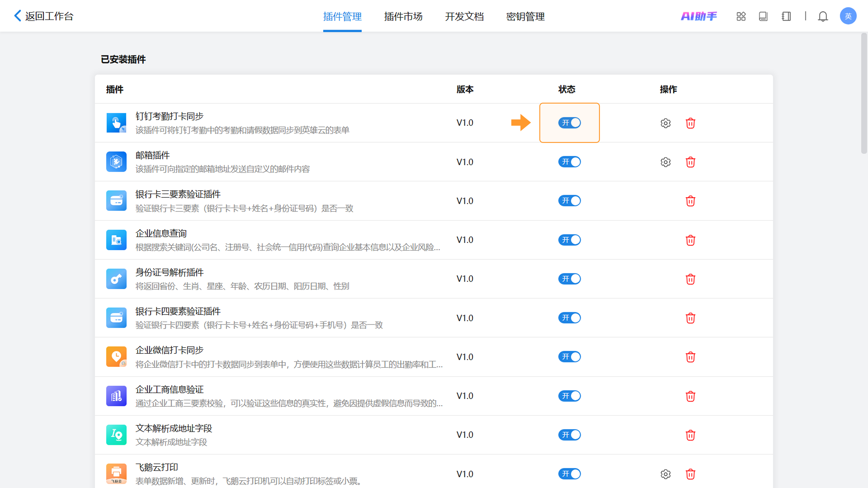Click the 企业工商信息验证 building icon
The image size is (868, 488).
click(116, 396)
